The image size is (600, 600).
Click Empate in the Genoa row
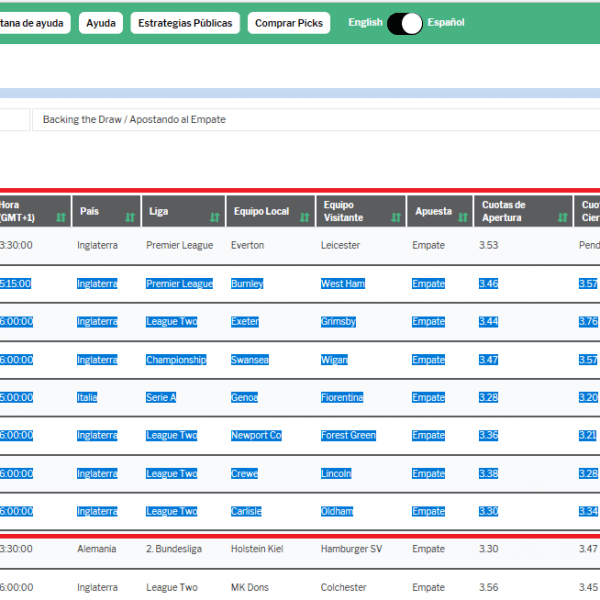tap(428, 398)
